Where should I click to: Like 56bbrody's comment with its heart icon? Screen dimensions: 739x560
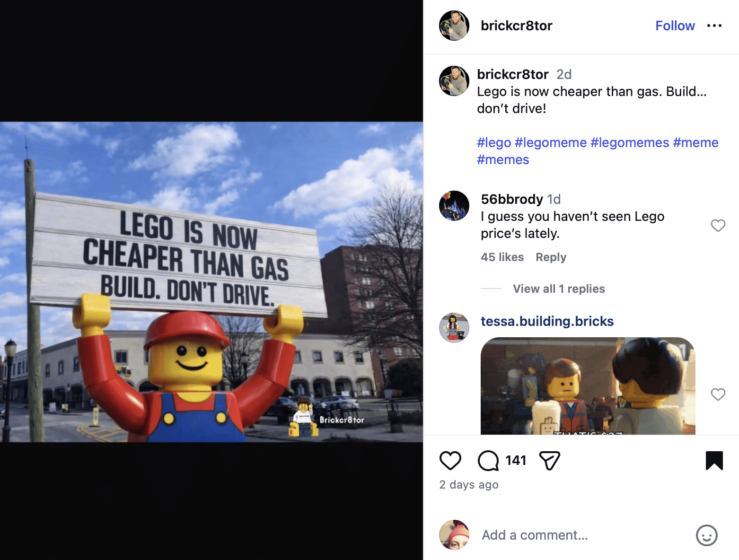tap(718, 226)
